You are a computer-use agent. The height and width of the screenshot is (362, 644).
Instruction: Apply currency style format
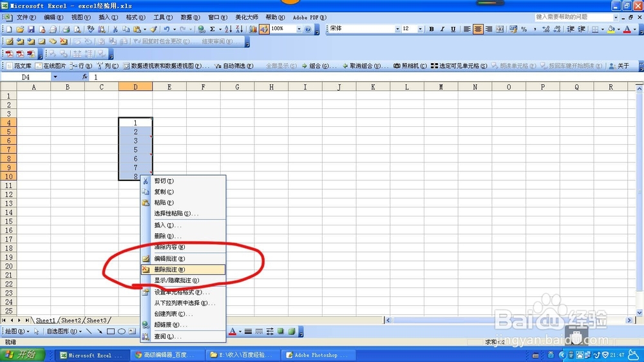[x=513, y=29]
